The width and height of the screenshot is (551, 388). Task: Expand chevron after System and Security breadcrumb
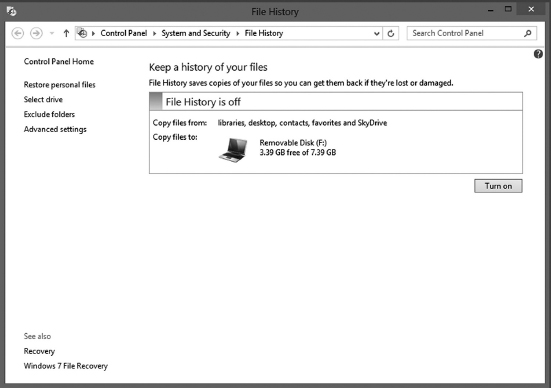pos(238,33)
